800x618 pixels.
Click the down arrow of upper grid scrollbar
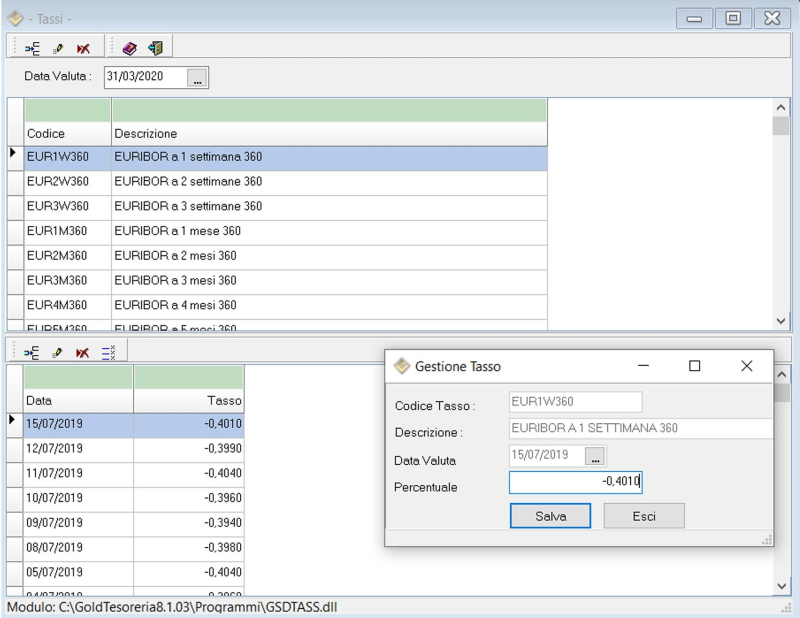(781, 321)
